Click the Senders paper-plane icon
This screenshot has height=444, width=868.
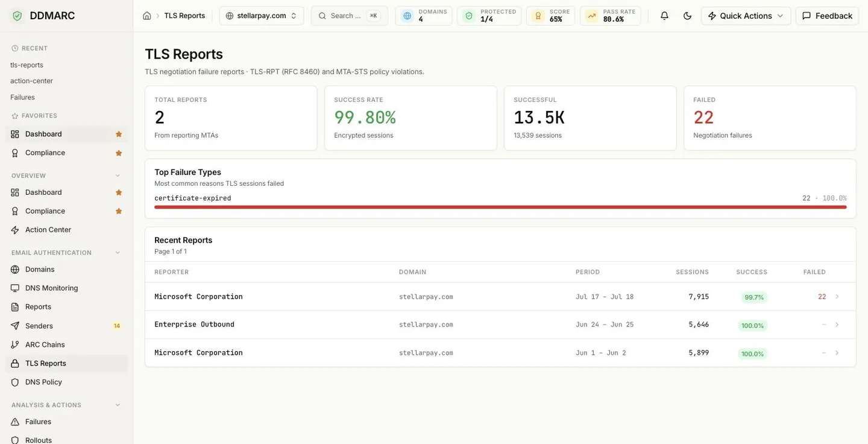pos(15,326)
